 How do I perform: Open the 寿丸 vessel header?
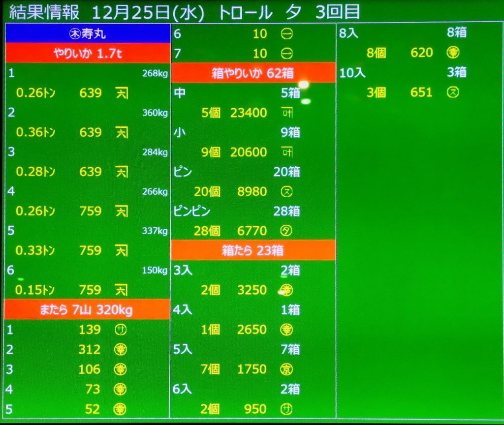[88, 34]
